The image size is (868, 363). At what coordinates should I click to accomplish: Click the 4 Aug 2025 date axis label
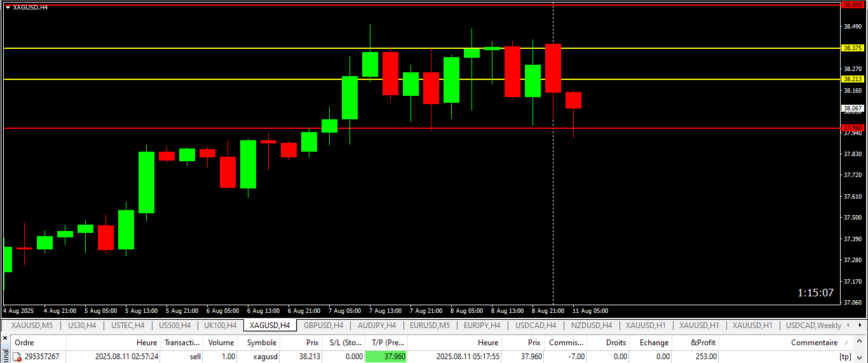tap(18, 311)
